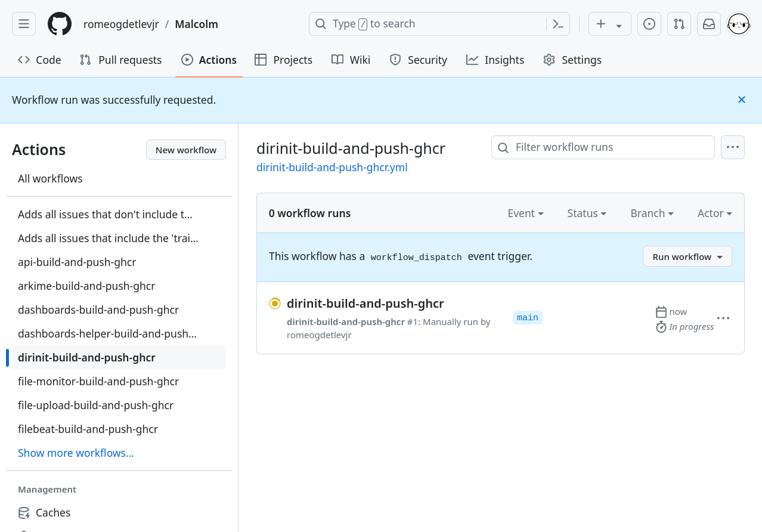Click the Malcolm repository name link
762x532 pixels.
196,24
